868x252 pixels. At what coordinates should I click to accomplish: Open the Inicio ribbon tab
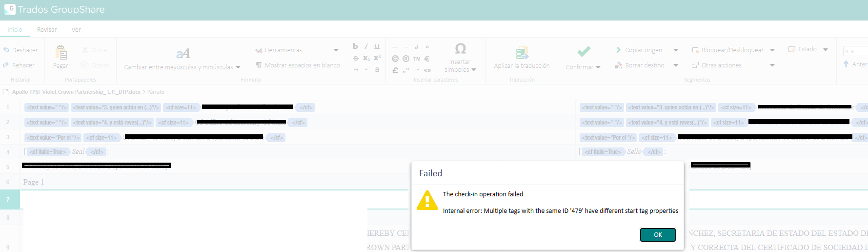[15, 30]
